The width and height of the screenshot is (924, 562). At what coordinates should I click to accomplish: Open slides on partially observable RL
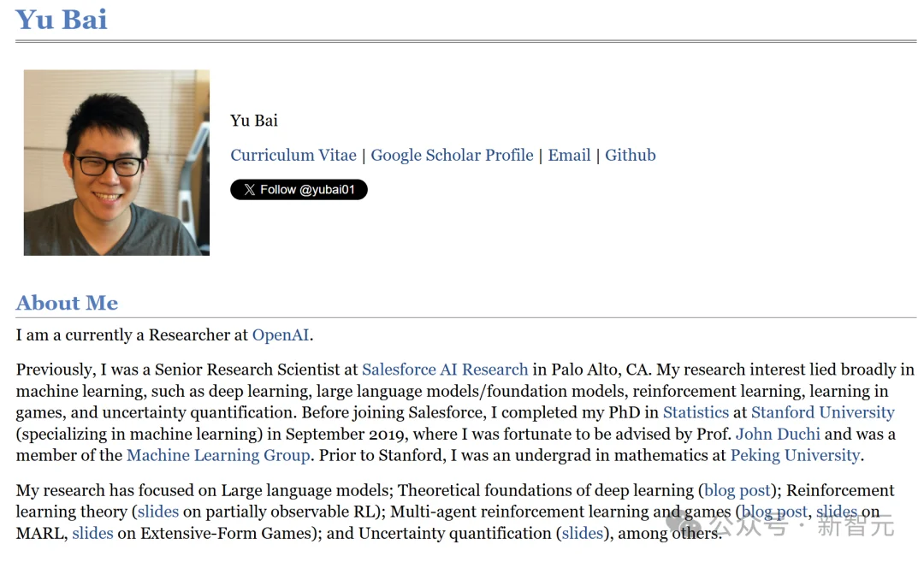point(158,512)
